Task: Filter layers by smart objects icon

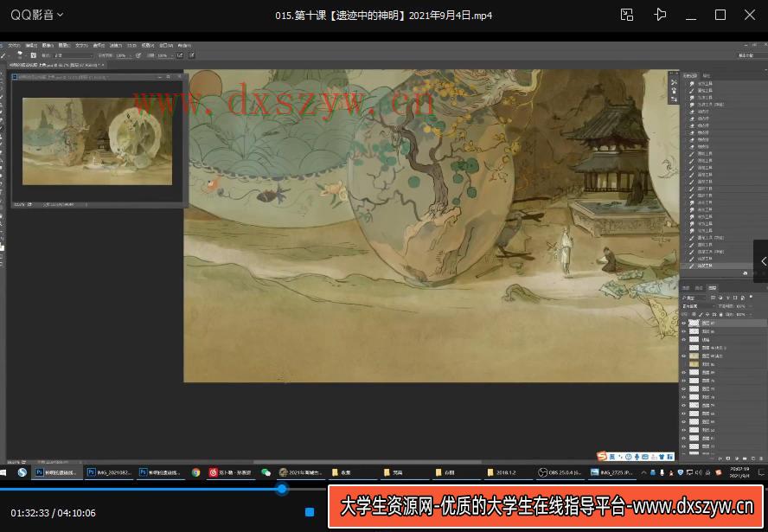Action: coord(743,298)
